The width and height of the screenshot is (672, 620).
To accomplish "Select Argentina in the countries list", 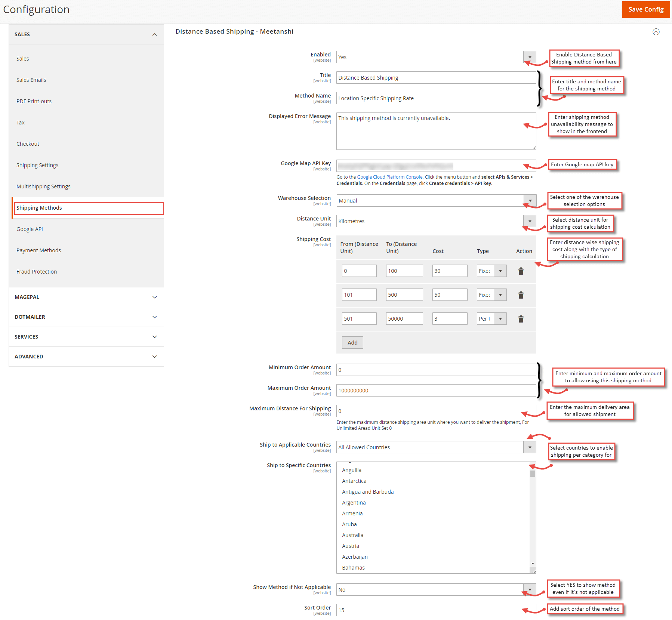I will coord(433,503).
